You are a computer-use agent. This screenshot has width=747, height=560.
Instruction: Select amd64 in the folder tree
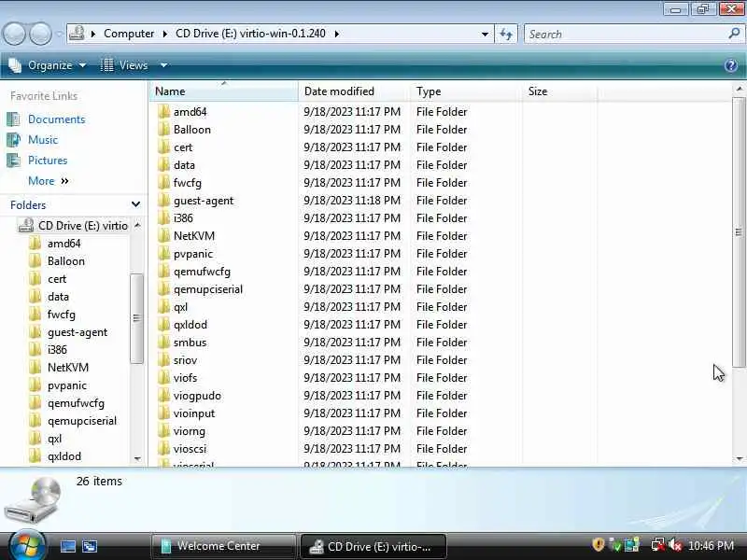[63, 244]
